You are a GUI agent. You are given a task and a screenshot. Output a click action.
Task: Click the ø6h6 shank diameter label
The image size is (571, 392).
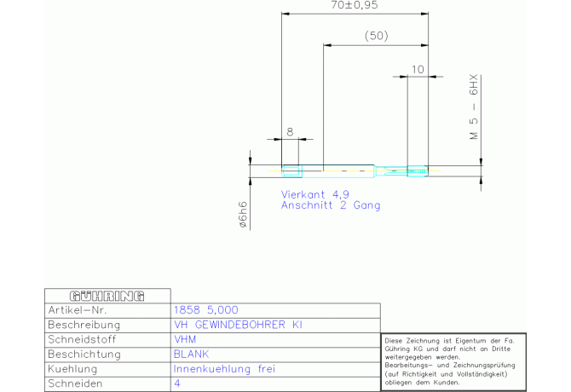pos(243,215)
